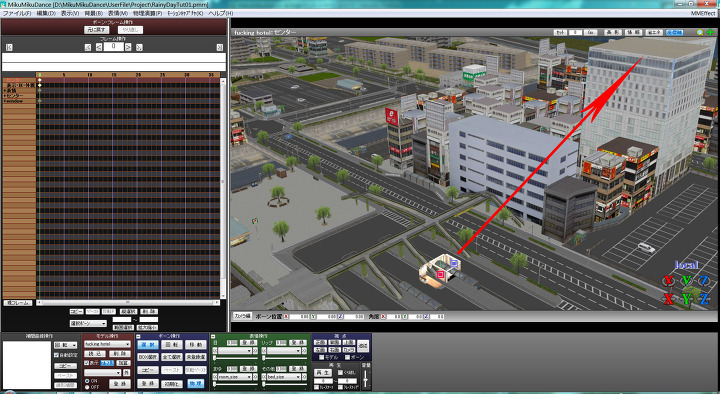Click the upper green Y rotation axis handle
The height and width of the screenshot is (394, 720).
point(686,281)
